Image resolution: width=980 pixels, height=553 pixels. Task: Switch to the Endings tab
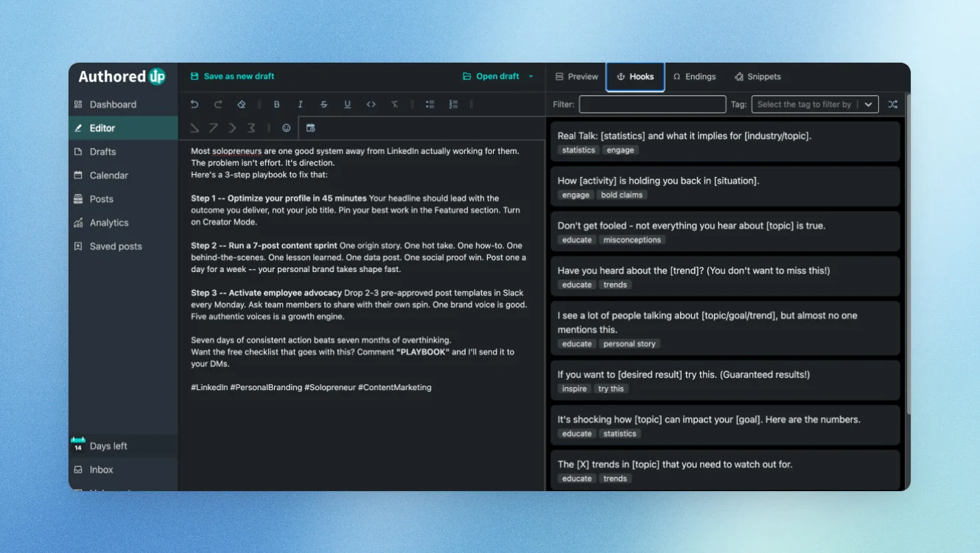point(694,77)
